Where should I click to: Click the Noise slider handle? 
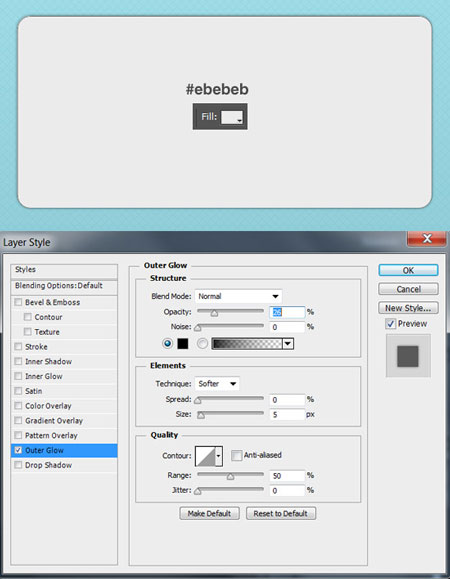tap(198, 328)
